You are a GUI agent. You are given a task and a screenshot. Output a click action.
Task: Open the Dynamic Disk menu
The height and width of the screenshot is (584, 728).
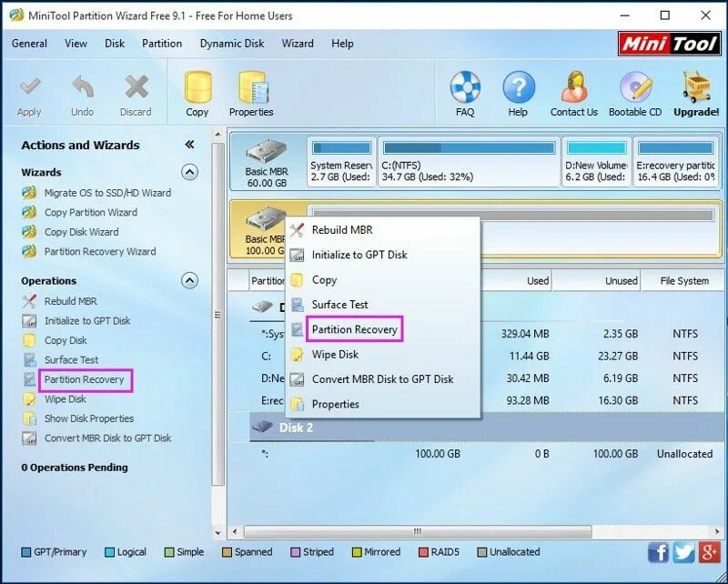tap(232, 43)
